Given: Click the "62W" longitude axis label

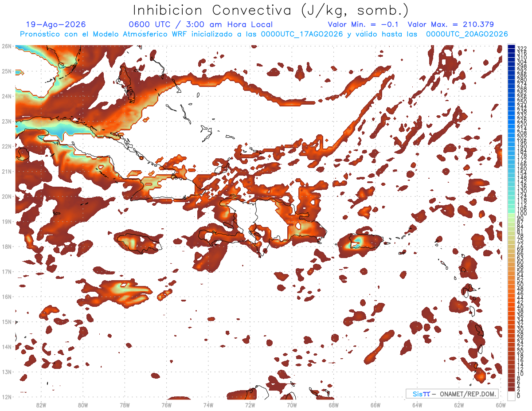Looking at the screenshot, I should coord(459,405).
